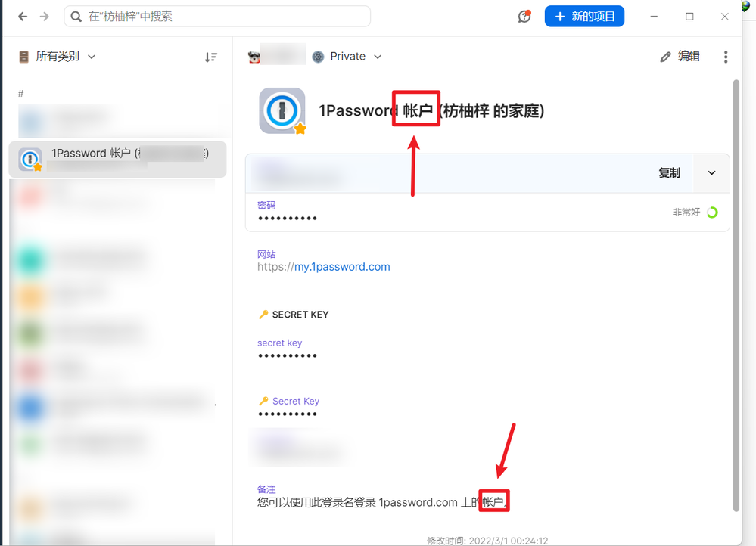Click the capitalized Secret Key field dots
This screenshot has height=546, width=756.
(288, 414)
